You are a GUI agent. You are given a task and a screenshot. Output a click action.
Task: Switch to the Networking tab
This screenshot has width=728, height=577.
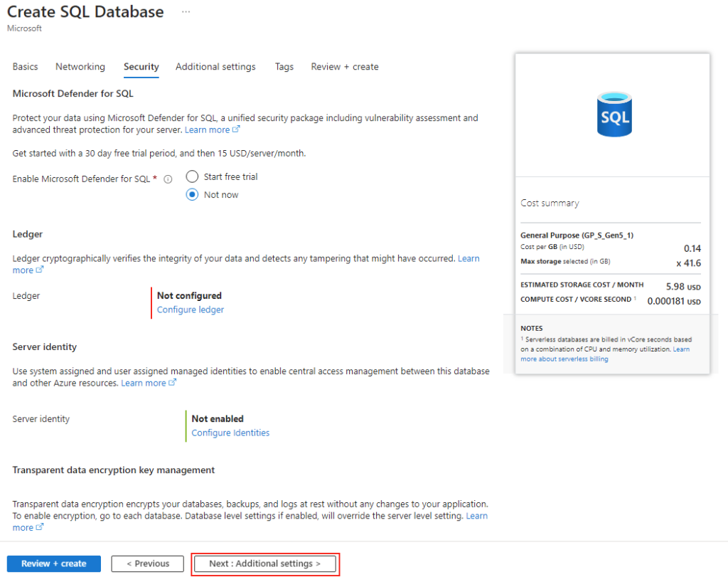tap(80, 67)
